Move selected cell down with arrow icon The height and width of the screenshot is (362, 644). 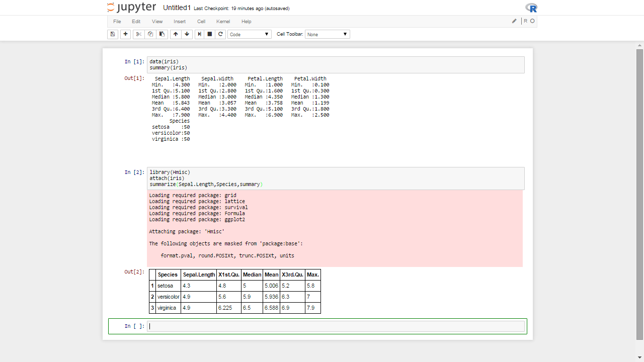[187, 34]
